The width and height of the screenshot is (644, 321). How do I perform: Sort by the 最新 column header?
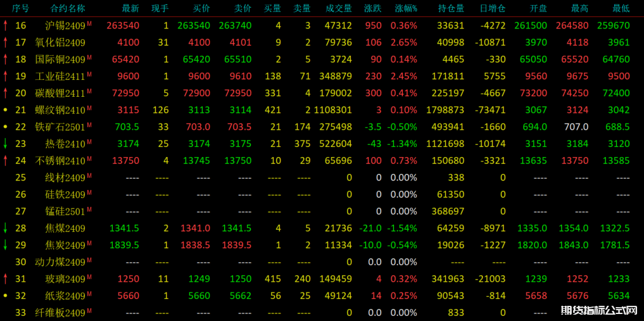click(130, 8)
